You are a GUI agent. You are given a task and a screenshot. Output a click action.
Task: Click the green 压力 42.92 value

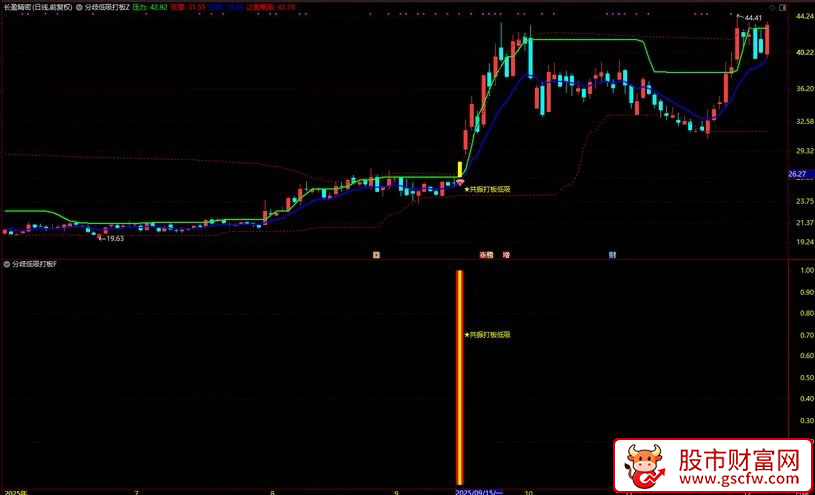pyautogui.click(x=149, y=8)
